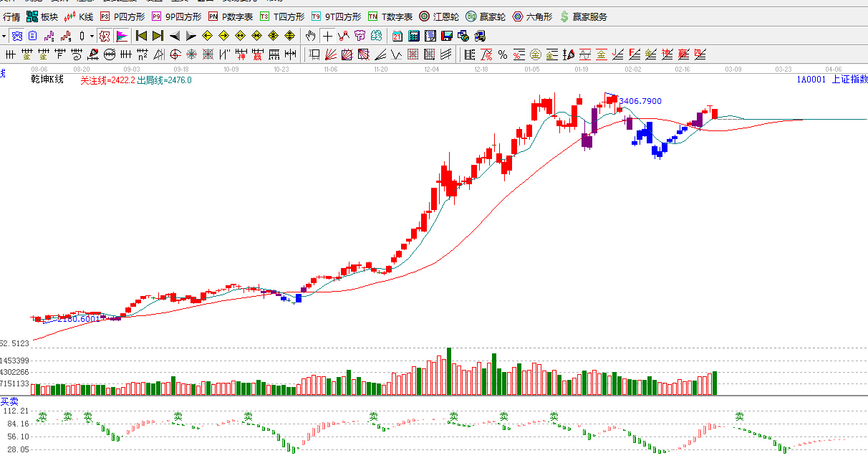This screenshot has width=868, height=458.
Task: Expand the leftmost toolbar dropdown arrow
Action: click(x=4, y=36)
